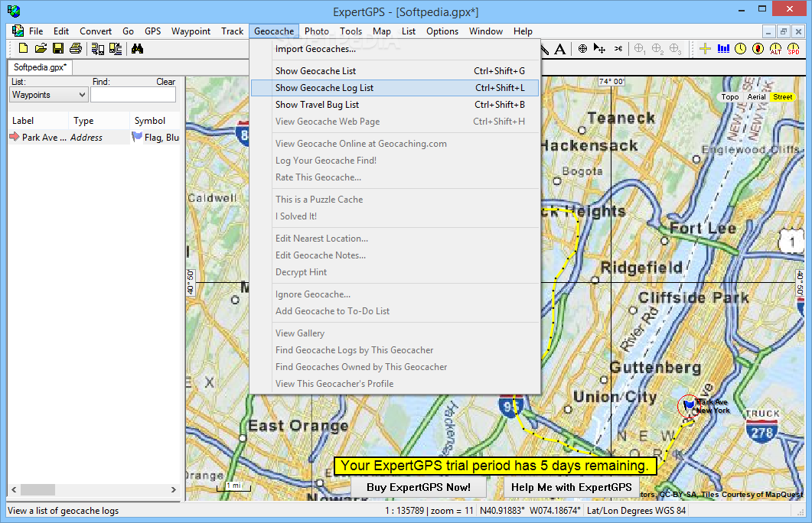Click the compass heading icon
812x523 pixels.
coord(758,49)
